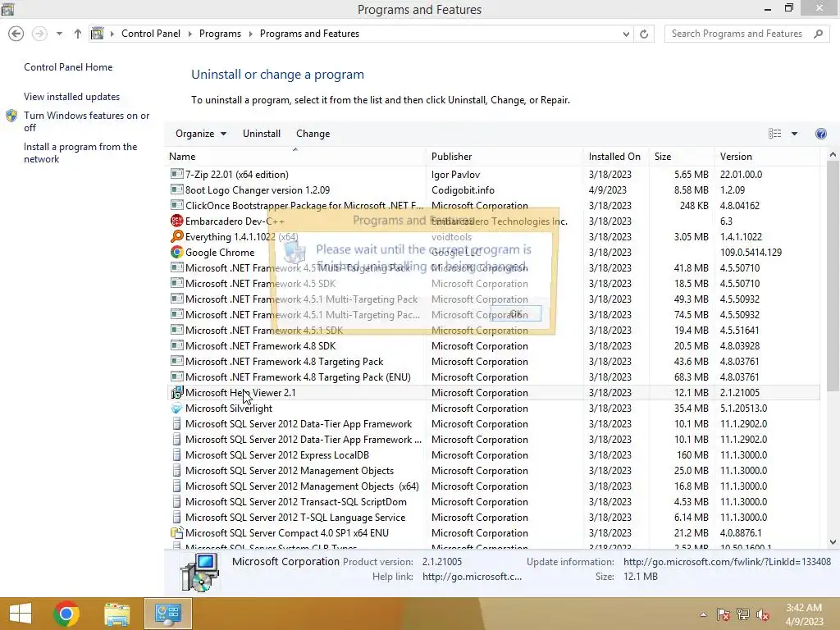840x630 pixels.
Task: Click the Control Panel taskbar button
Action: pyautogui.click(x=167, y=614)
